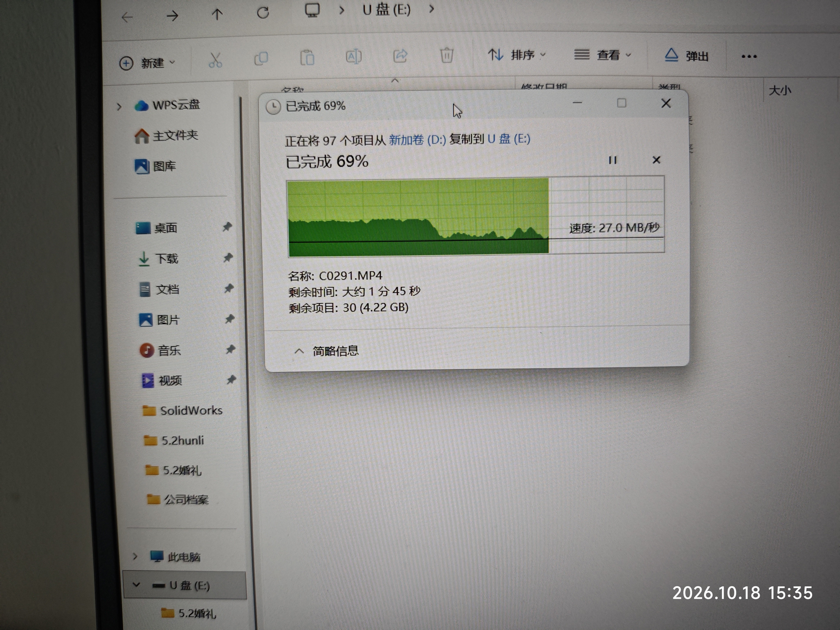
Task: Expand the WPS云盘 tree node
Action: coord(119,107)
